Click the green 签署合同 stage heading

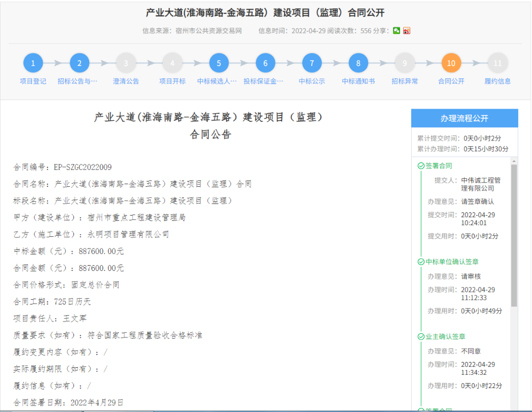tap(439, 166)
